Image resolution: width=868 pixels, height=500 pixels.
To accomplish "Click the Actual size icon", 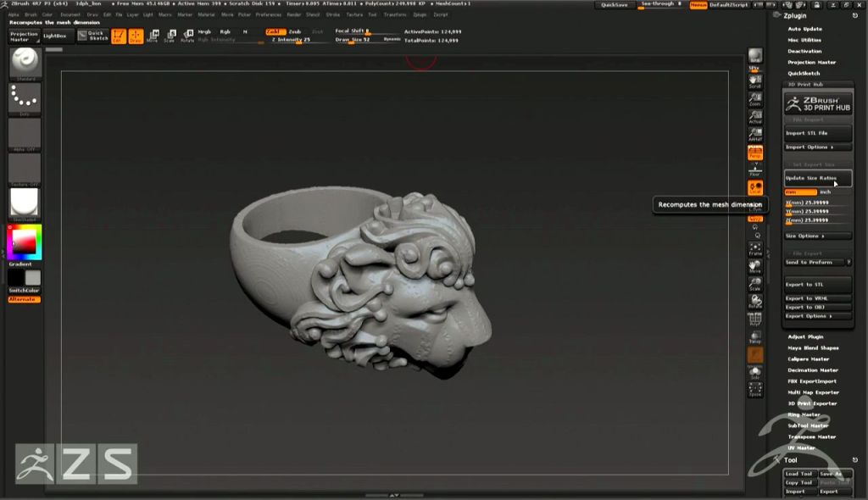I will [x=755, y=117].
